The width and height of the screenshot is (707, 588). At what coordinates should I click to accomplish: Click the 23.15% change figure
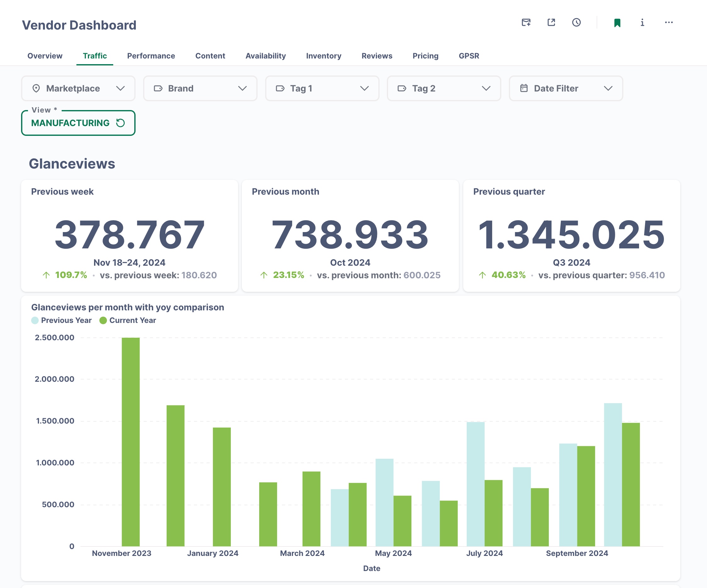[288, 275]
